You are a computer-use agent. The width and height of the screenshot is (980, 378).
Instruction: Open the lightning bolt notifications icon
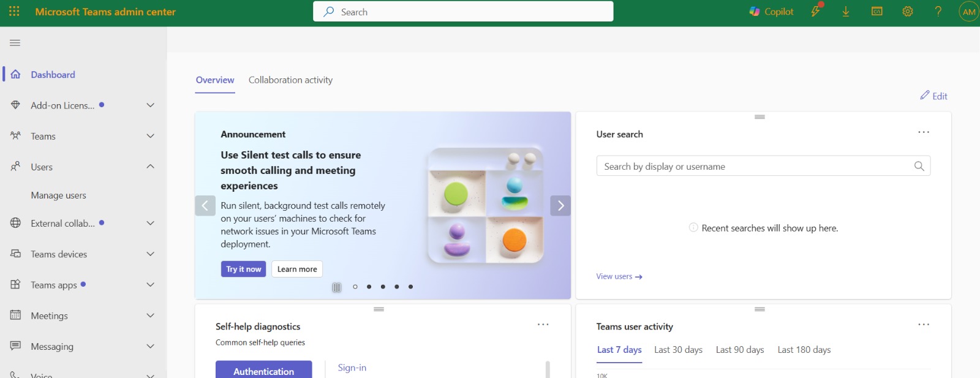(x=816, y=11)
